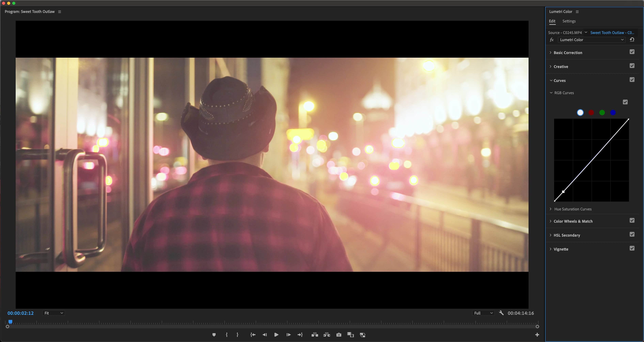Click the Add Marker icon
The width and height of the screenshot is (644, 342).
pyautogui.click(x=214, y=335)
